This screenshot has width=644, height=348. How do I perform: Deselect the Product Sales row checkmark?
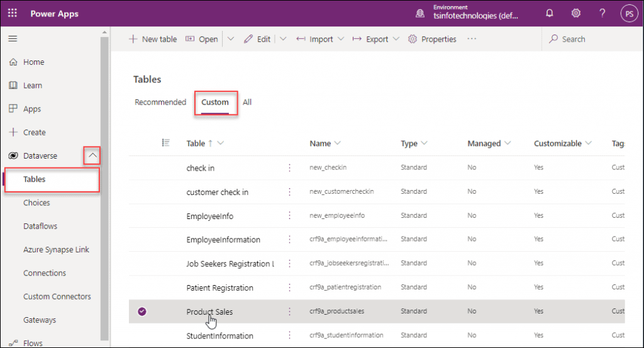pyautogui.click(x=142, y=312)
